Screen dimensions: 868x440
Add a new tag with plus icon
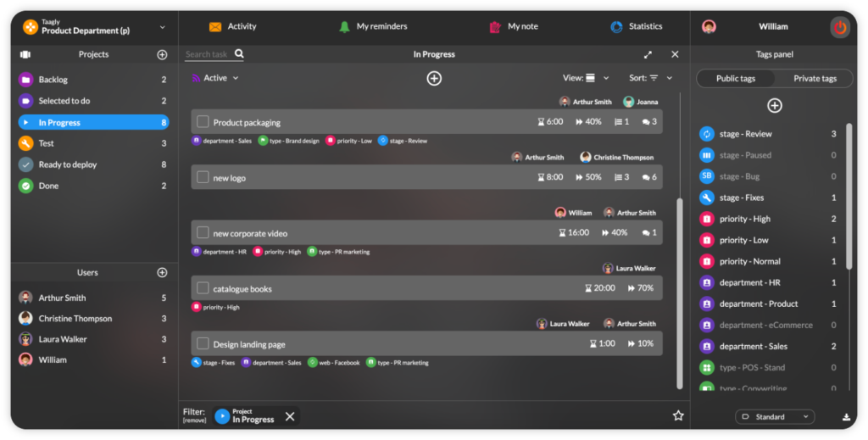point(774,106)
